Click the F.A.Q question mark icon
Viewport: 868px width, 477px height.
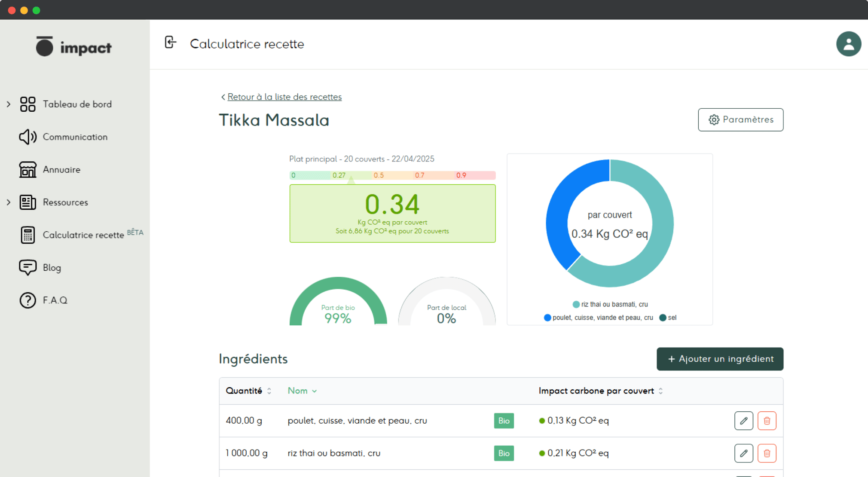(28, 300)
